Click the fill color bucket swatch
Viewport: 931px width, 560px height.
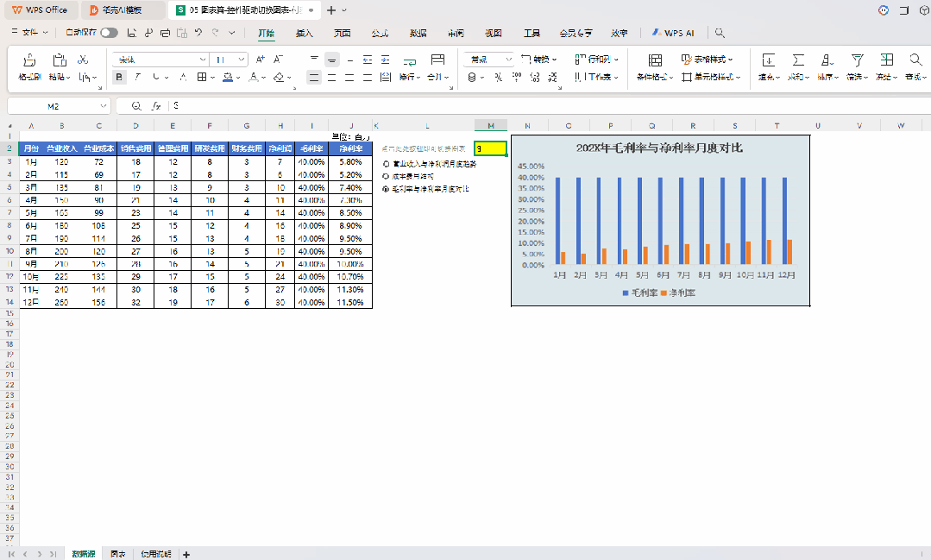(228, 77)
